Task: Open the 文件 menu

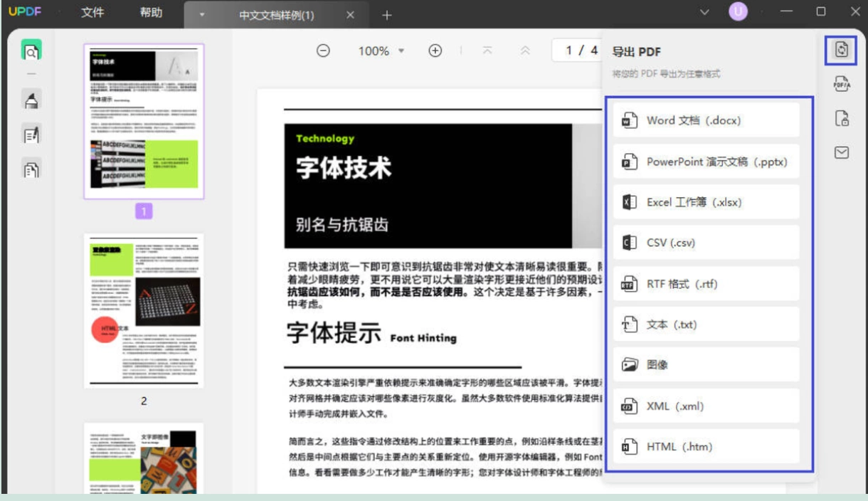Action: pyautogui.click(x=92, y=13)
